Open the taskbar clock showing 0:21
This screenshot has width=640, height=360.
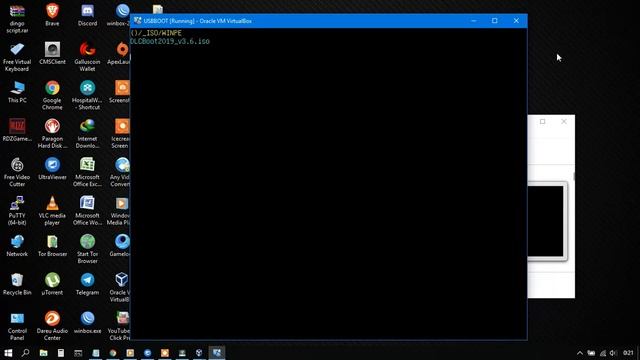[629, 353]
